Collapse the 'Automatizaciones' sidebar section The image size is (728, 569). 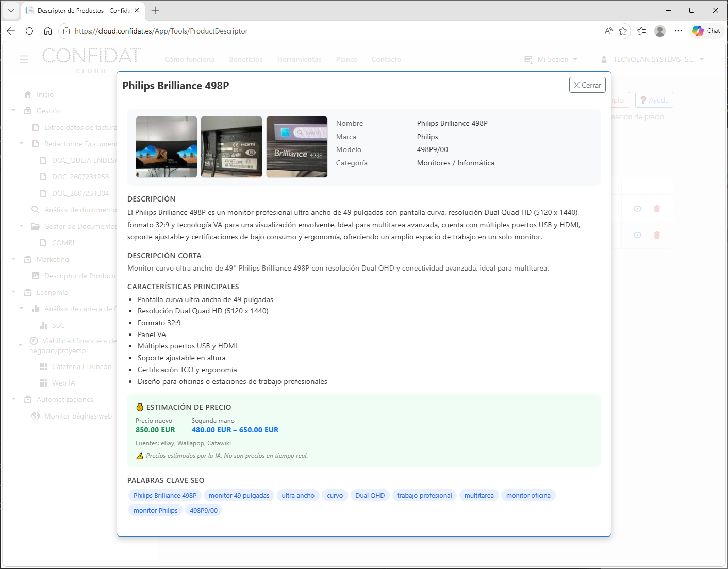(x=14, y=399)
